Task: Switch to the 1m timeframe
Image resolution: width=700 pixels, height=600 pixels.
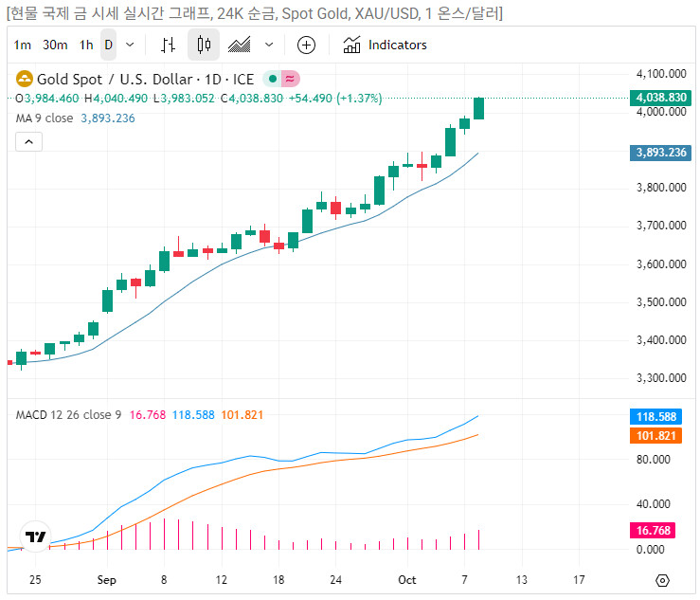Action: (23, 45)
